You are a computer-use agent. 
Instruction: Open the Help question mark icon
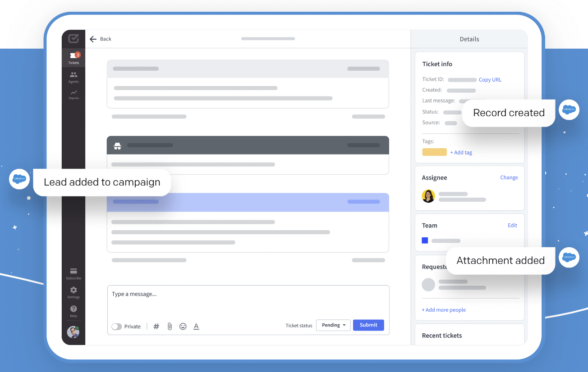click(73, 311)
